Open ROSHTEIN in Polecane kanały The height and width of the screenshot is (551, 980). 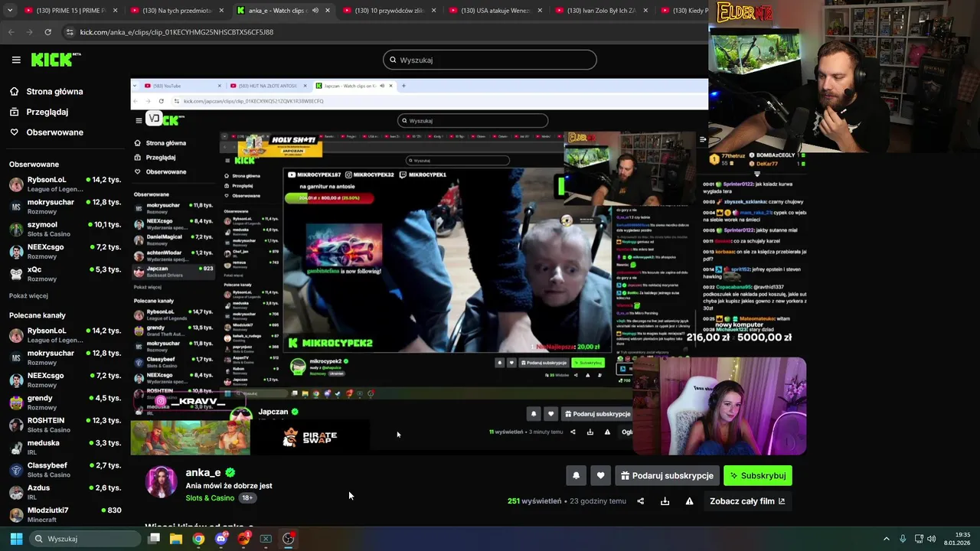(65, 425)
